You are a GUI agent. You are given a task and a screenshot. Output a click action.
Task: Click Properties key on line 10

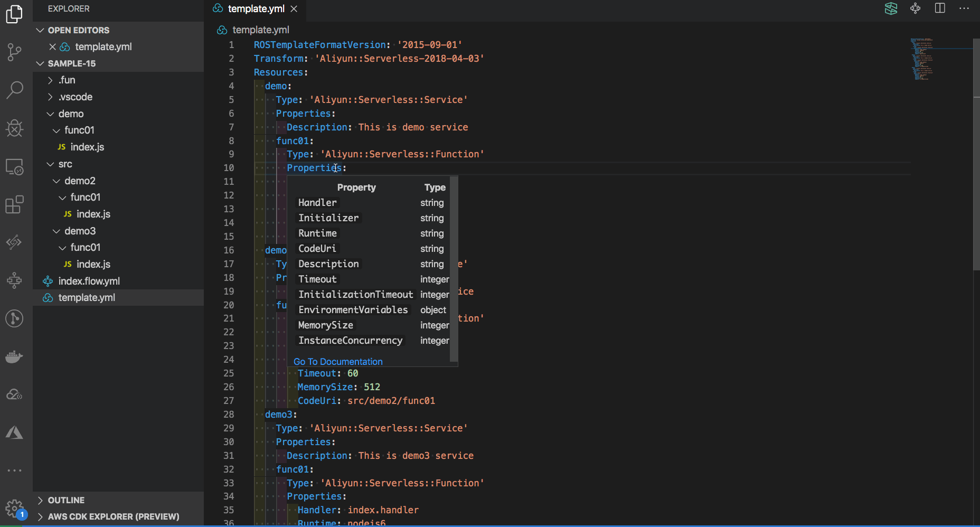(x=314, y=168)
